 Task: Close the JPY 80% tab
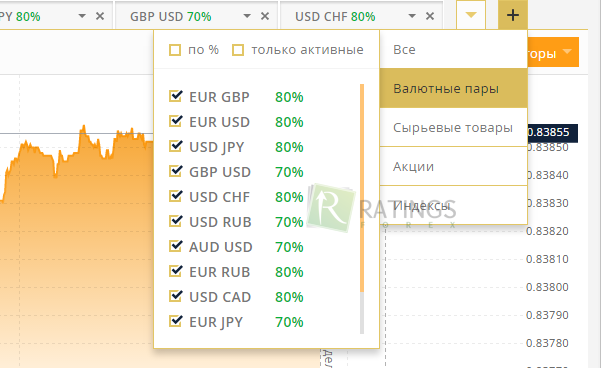tap(100, 16)
